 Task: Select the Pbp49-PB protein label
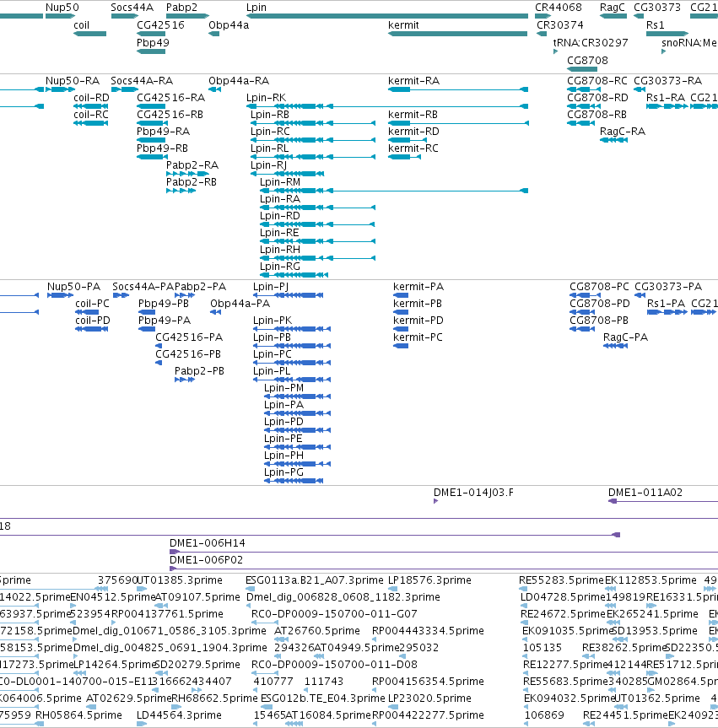pos(164,303)
